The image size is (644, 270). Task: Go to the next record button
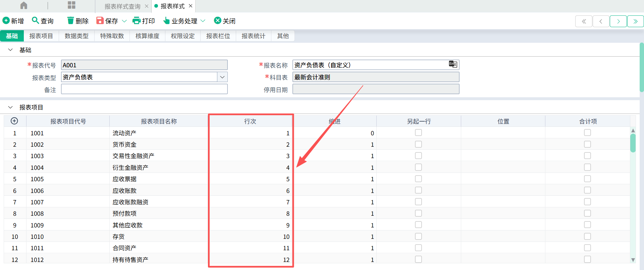point(618,21)
